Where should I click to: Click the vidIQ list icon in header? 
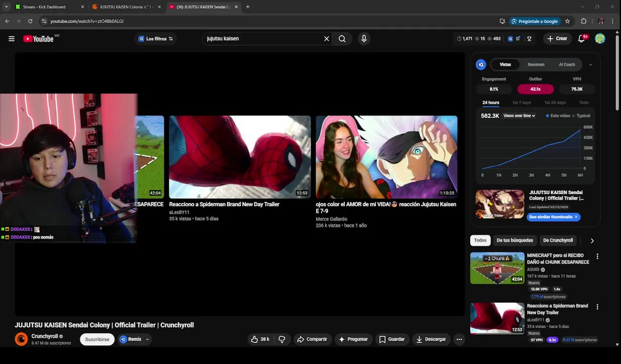pos(518,38)
